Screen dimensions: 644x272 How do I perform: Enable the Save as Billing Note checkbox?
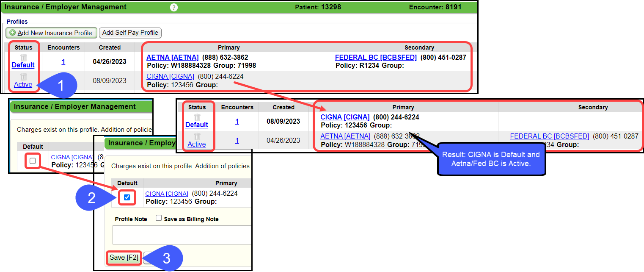point(159,218)
